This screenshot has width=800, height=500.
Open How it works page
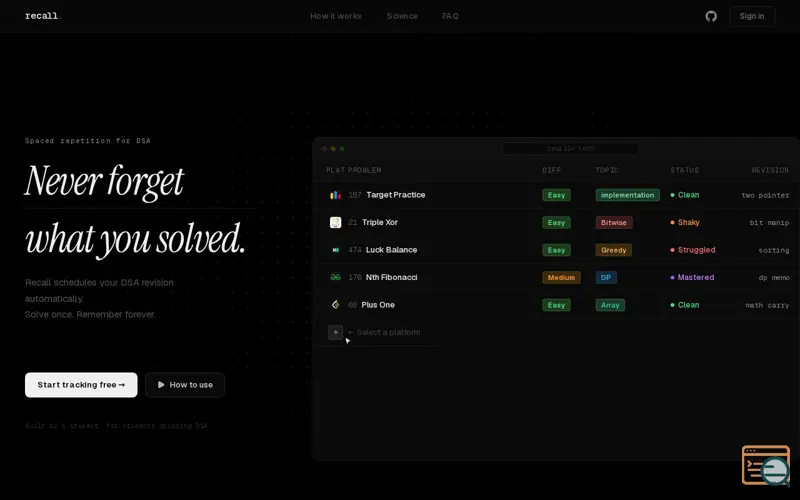[336, 16]
